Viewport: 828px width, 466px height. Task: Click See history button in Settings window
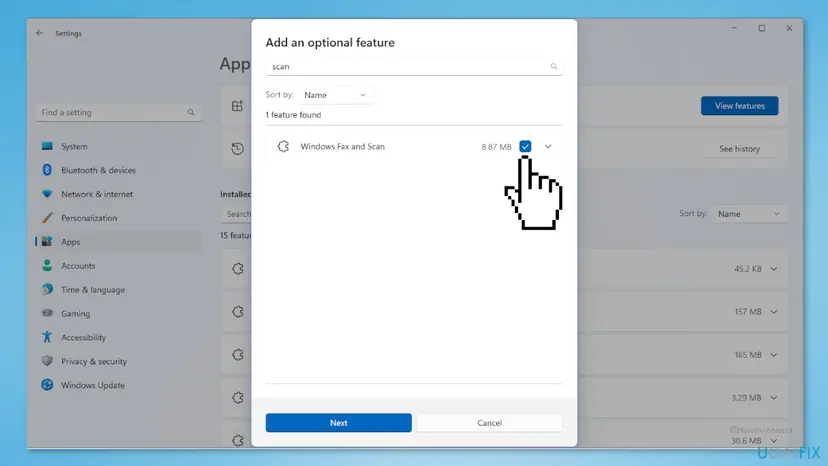click(x=739, y=149)
